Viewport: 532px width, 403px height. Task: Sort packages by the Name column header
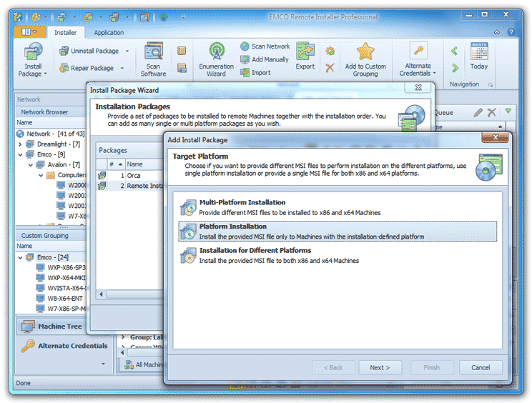tap(144, 164)
